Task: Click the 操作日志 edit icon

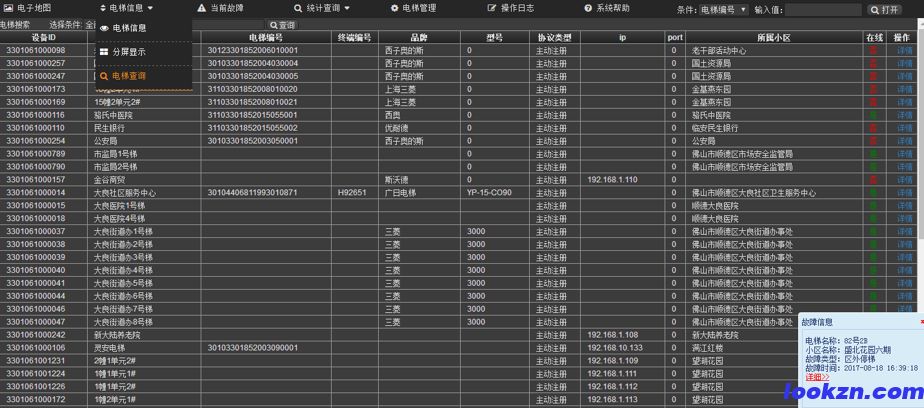Action: (x=491, y=8)
